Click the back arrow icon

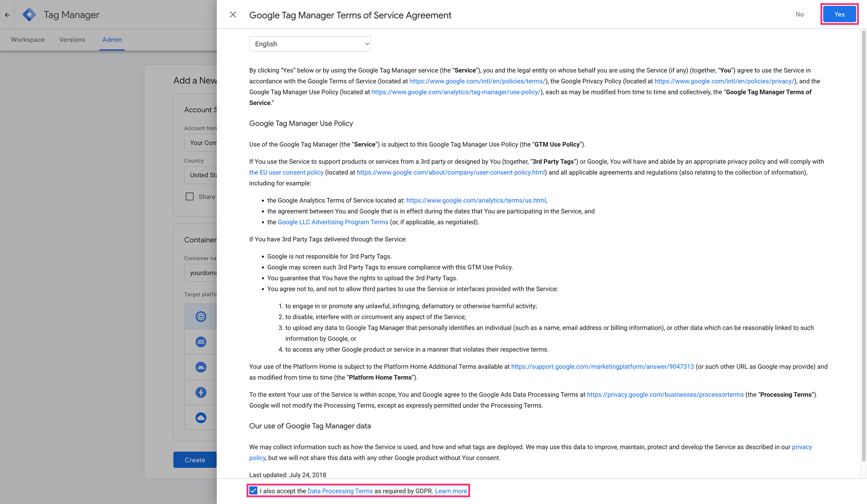tap(7, 14)
